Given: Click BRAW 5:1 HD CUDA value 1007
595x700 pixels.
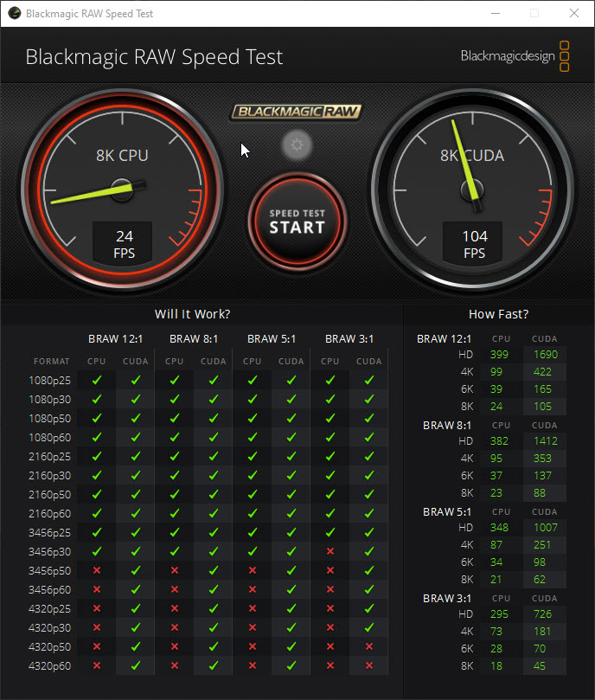Looking at the screenshot, I should click(x=546, y=528).
